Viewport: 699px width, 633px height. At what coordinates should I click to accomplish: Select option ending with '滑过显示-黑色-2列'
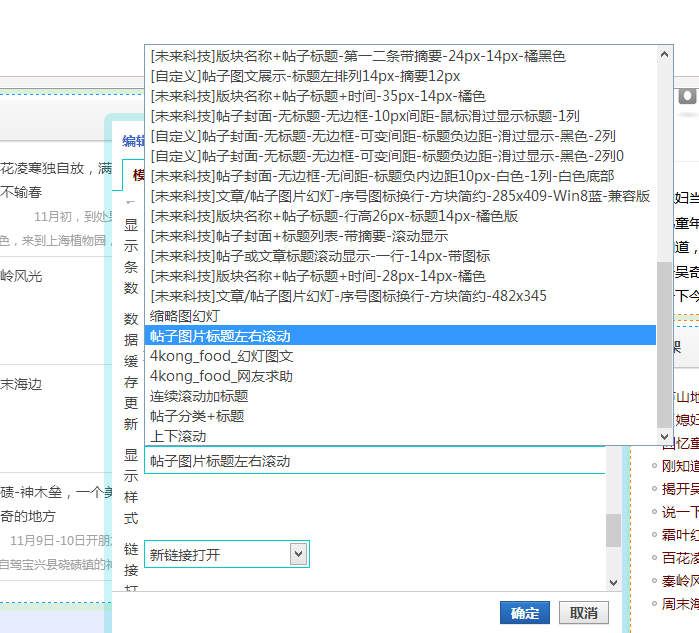coord(400,136)
